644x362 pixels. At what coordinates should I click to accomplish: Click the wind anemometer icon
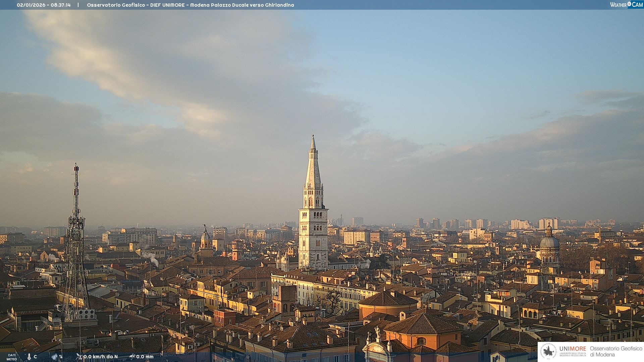click(x=79, y=357)
